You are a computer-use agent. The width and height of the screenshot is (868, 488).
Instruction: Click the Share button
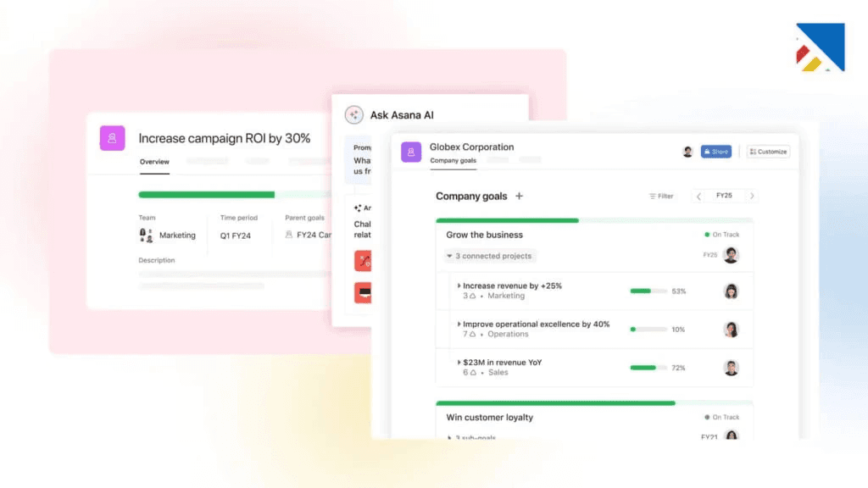(715, 151)
